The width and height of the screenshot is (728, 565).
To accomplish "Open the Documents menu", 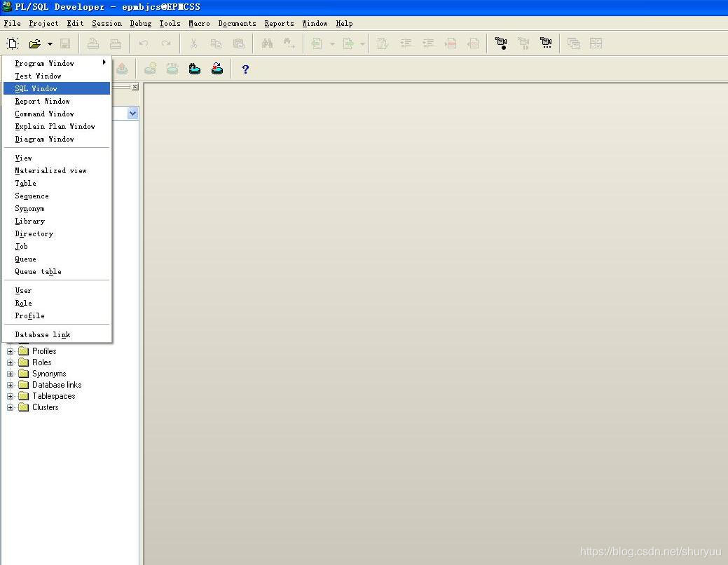I will click(238, 23).
